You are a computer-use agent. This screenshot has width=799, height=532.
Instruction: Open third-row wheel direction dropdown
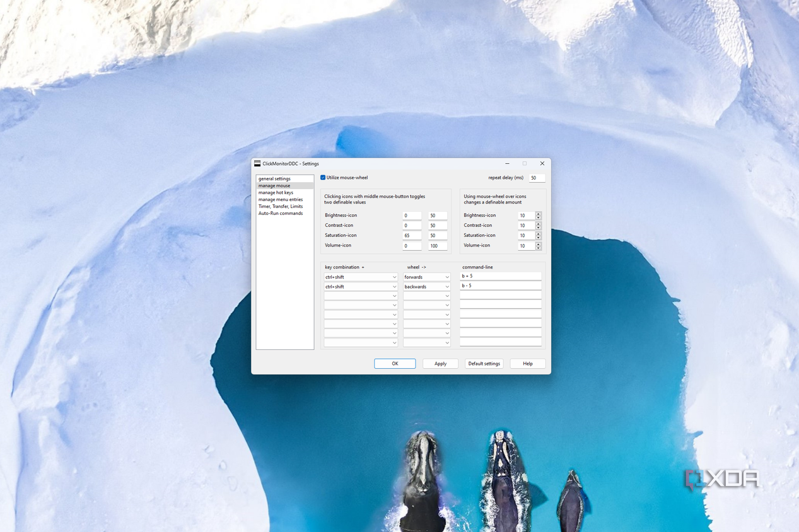click(427, 296)
